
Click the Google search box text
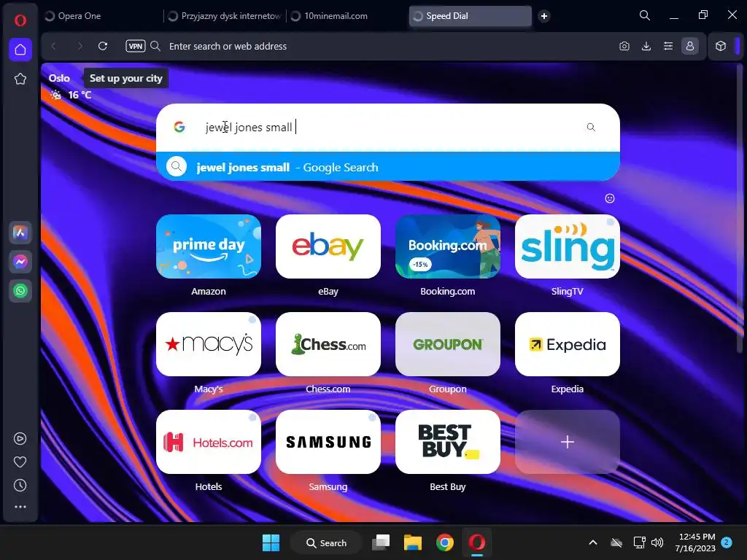click(249, 127)
